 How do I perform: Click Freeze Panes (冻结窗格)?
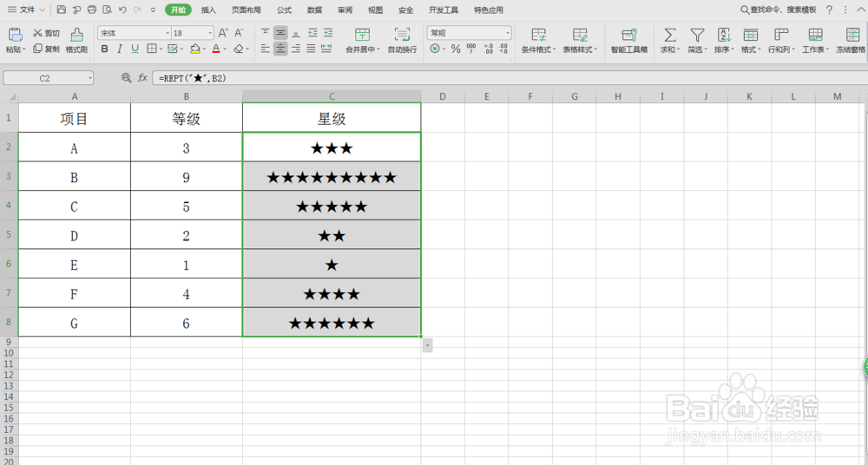pyautogui.click(x=851, y=40)
